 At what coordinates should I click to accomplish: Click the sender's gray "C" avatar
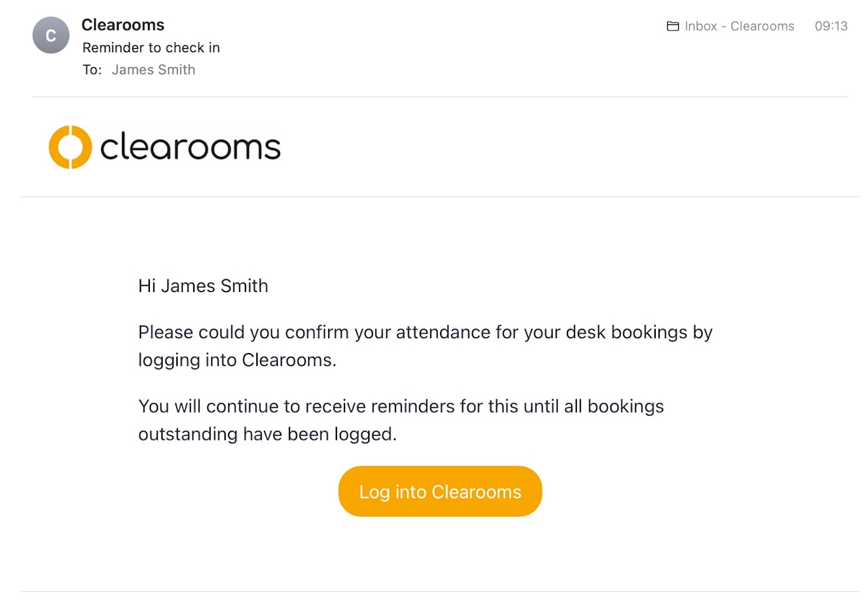point(51,35)
